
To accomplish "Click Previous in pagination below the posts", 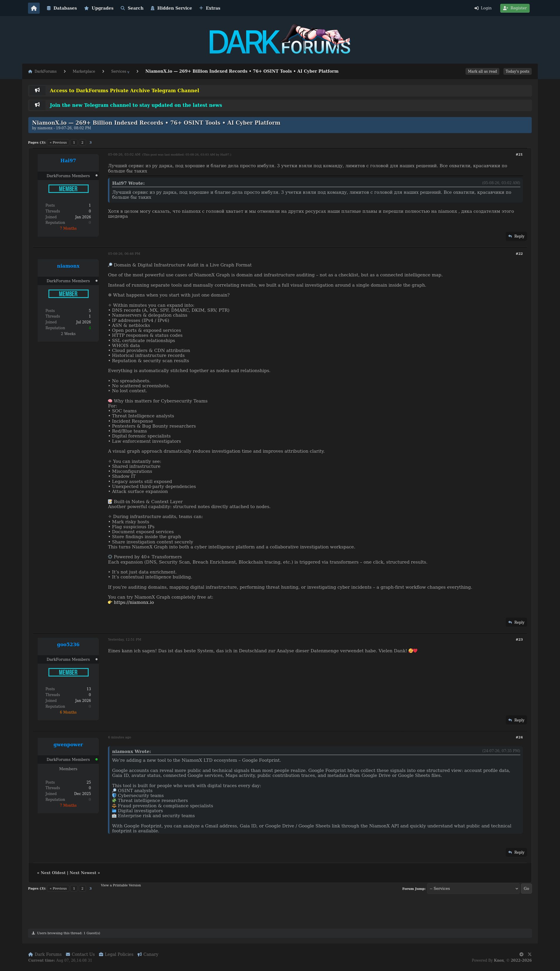I will click(58, 889).
